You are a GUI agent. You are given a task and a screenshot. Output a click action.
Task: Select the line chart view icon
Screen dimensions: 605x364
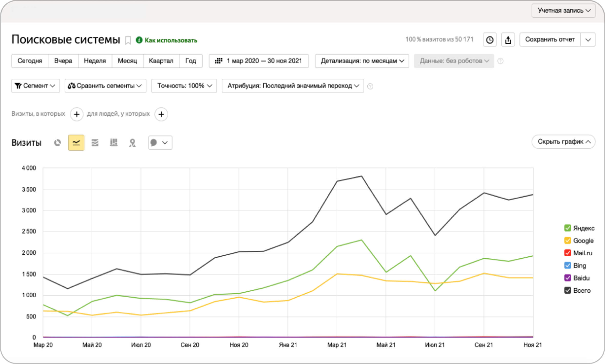(x=76, y=143)
